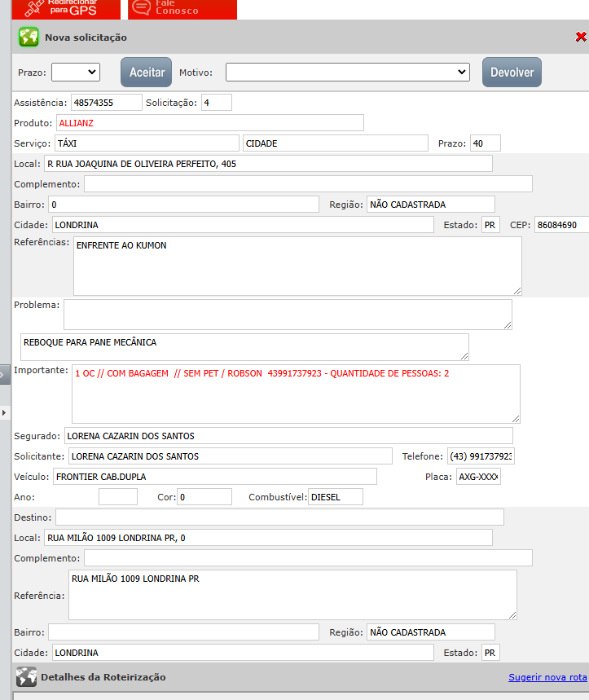Expand the Motivo dropdown list
This screenshot has width=589, height=700.
[348, 73]
